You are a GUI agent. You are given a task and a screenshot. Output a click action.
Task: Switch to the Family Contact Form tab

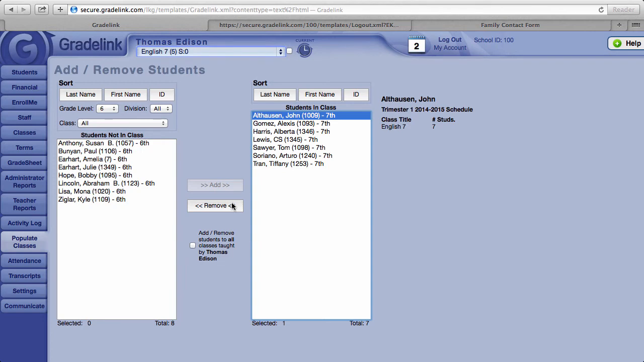[510, 25]
